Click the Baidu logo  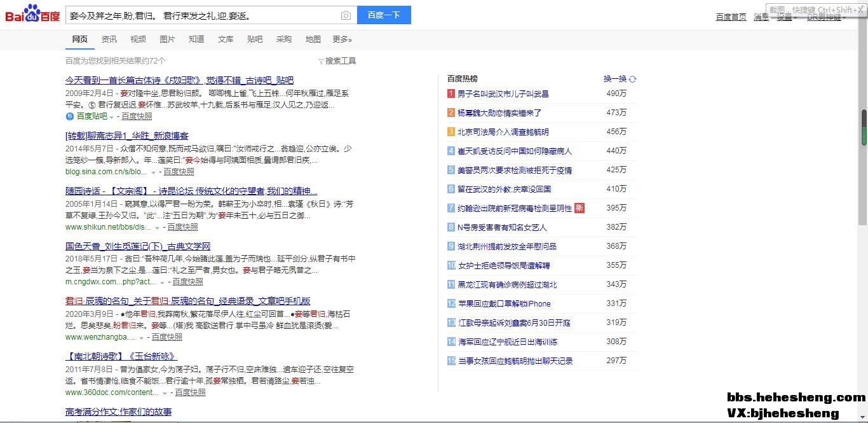[33, 14]
